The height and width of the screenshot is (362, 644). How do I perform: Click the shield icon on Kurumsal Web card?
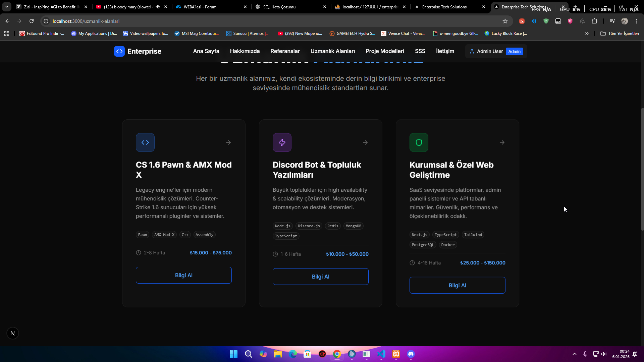419,142
